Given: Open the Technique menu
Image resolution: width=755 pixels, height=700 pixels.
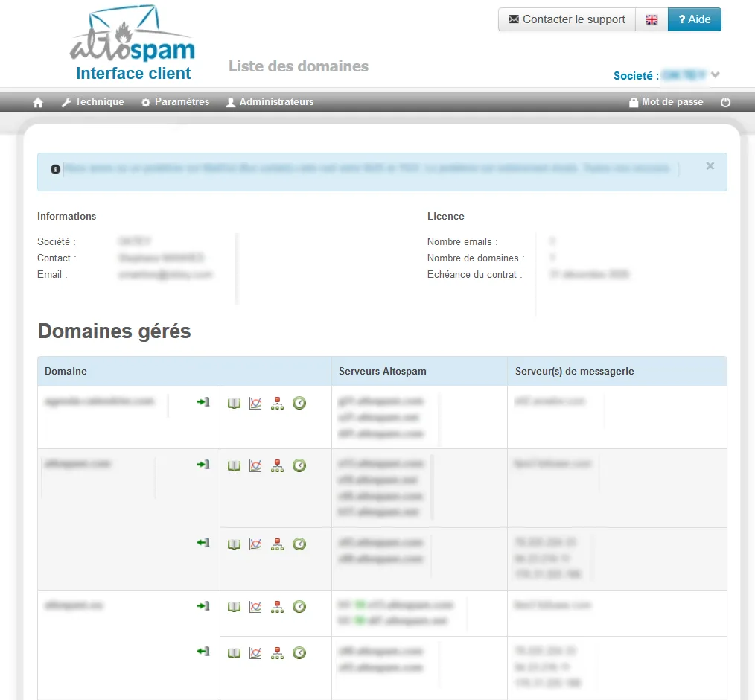Looking at the screenshot, I should pos(93,102).
